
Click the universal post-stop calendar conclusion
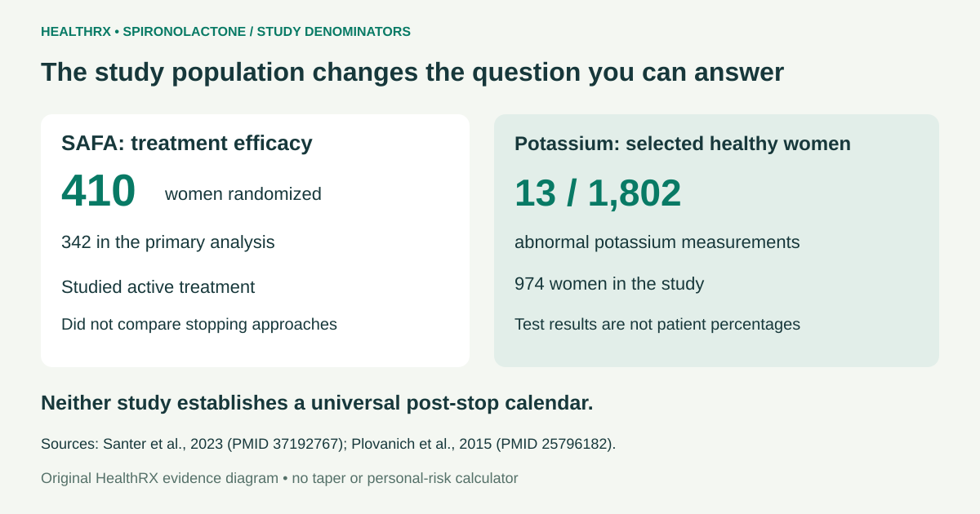point(317,403)
